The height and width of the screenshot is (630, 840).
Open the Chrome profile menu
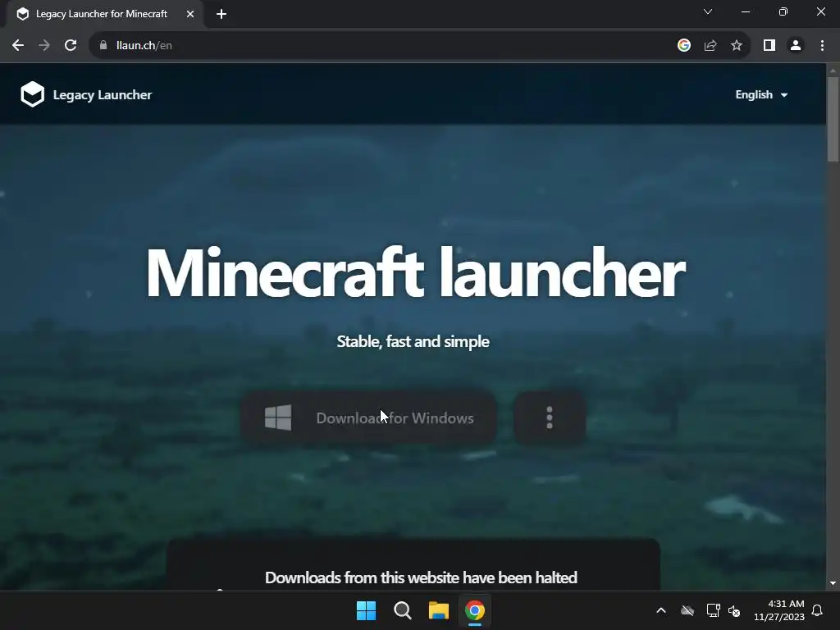tap(796, 46)
